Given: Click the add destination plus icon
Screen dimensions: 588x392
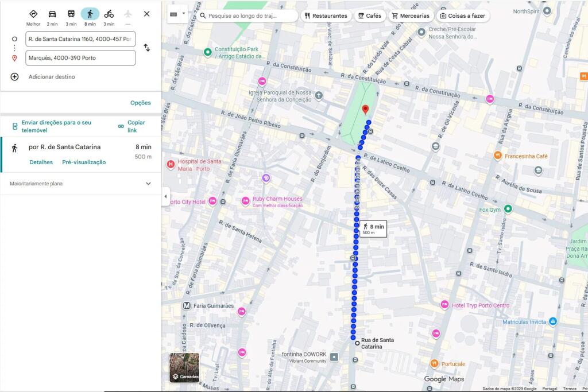Looking at the screenshot, I should [15, 77].
